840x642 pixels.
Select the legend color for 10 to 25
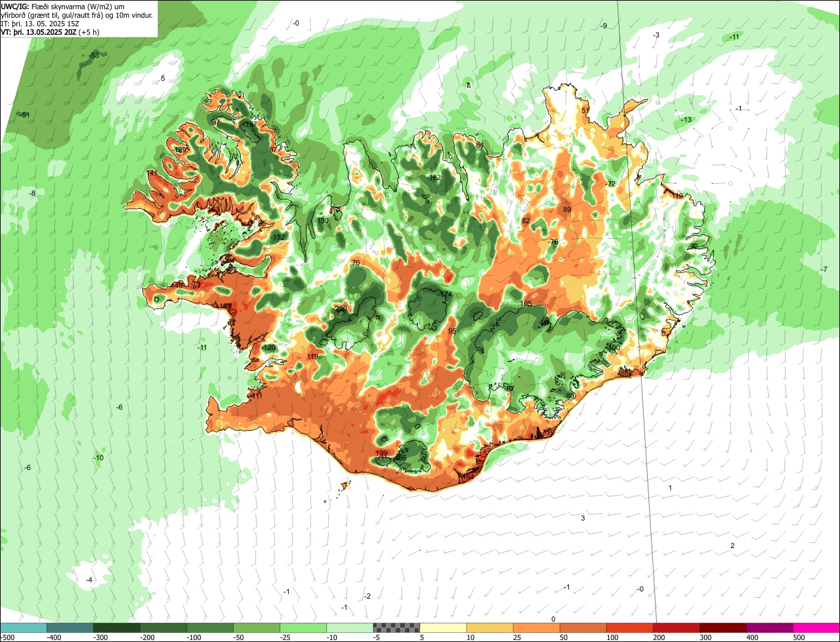tap(490, 628)
